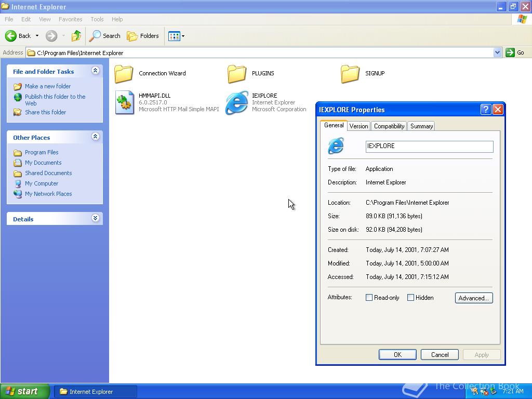Expand the Address bar dropdown
The image size is (532, 399).
497,52
